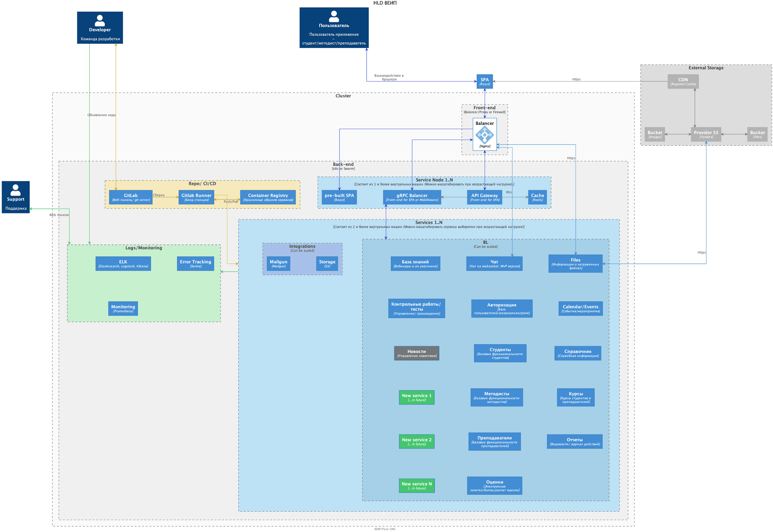773x532 pixels.
Task: Select the Error Tracking Sentry box
Action: 195,264
